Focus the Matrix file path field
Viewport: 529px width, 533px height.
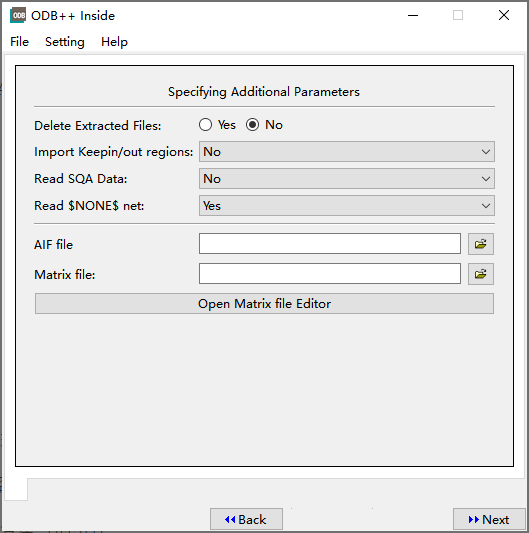click(330, 274)
